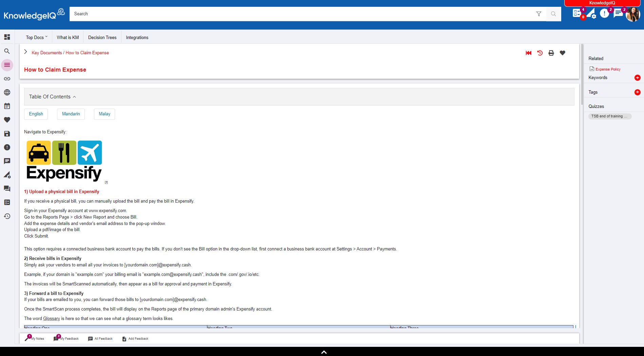Open history via the clock icon in sidebar
644x356 pixels.
pyautogui.click(x=7, y=217)
